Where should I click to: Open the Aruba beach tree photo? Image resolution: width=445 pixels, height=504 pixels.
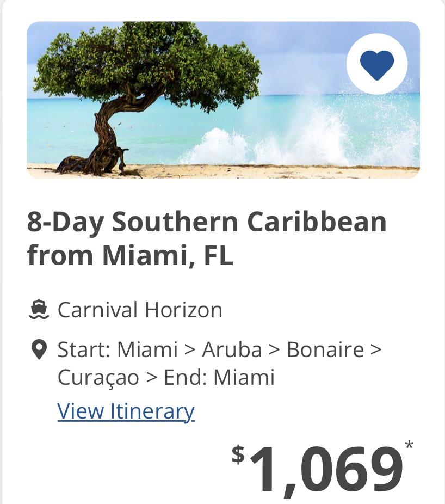point(223,100)
